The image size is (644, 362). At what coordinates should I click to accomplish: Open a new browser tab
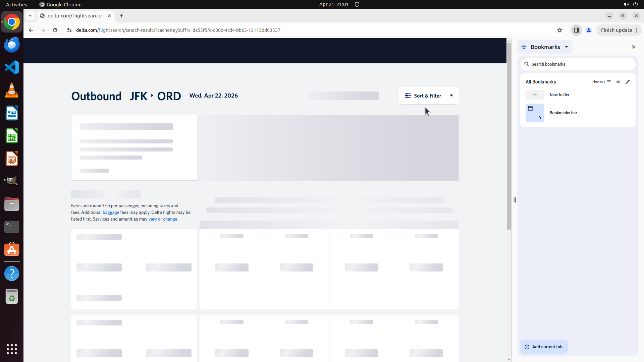coord(121,16)
